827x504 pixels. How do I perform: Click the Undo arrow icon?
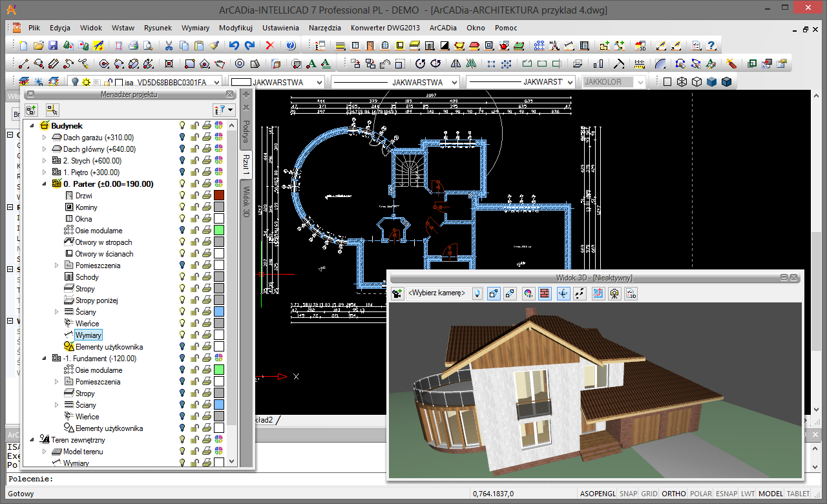234,46
